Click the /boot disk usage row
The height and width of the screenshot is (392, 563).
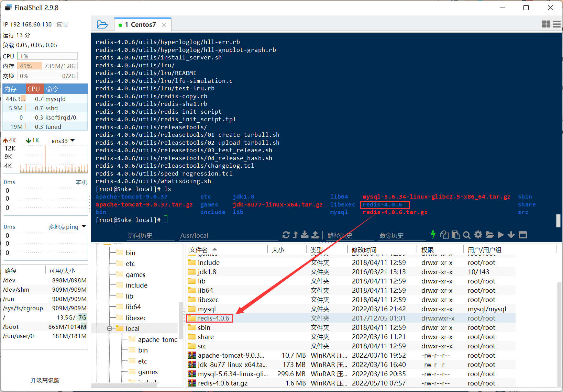(45, 327)
